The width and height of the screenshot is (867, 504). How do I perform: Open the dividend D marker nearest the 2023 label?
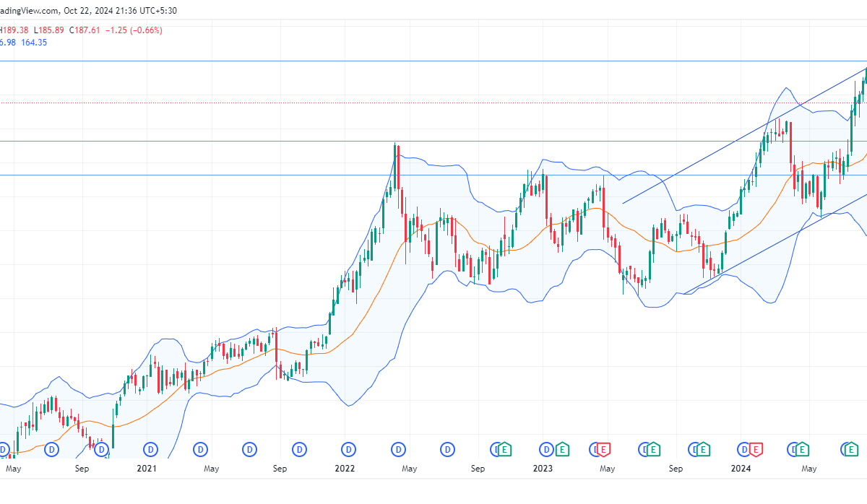click(x=547, y=450)
